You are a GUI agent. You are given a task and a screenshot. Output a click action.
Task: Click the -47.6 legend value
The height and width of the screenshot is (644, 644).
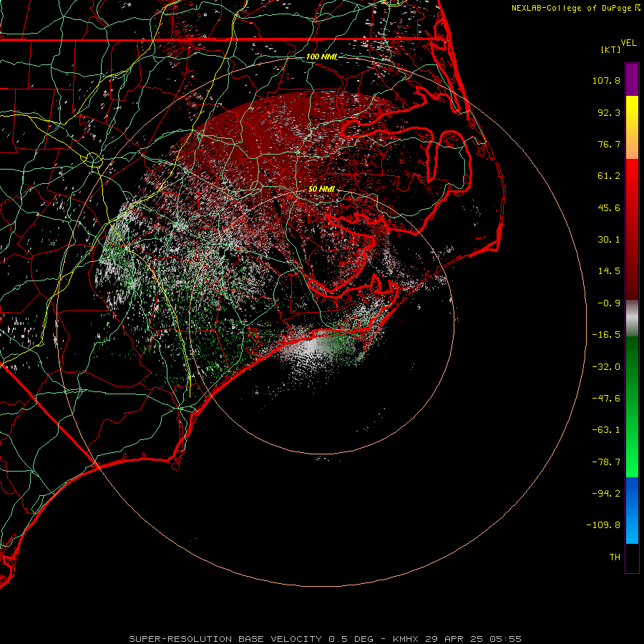click(x=606, y=399)
